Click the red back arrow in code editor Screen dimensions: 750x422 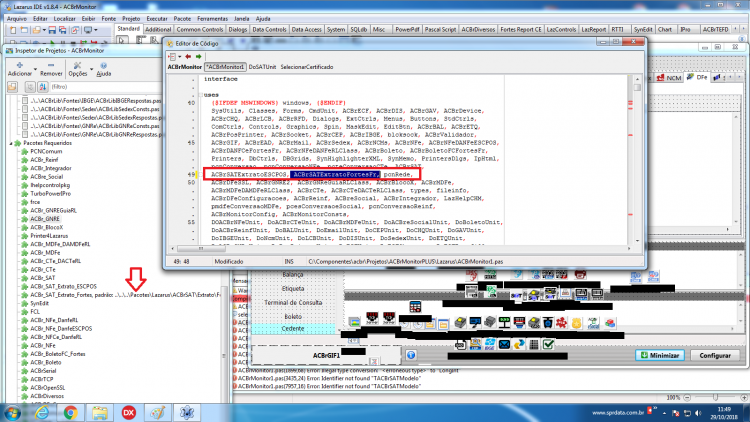tap(188, 56)
